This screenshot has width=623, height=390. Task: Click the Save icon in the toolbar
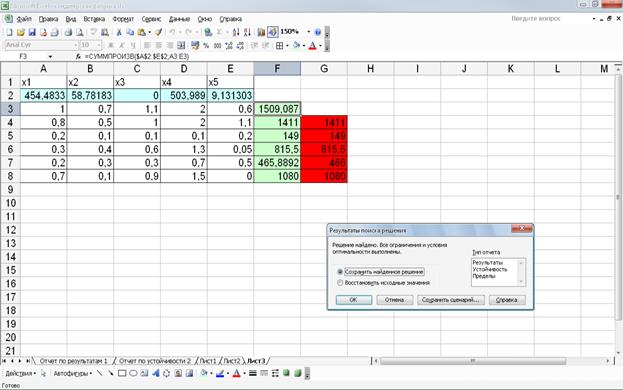click(32, 32)
